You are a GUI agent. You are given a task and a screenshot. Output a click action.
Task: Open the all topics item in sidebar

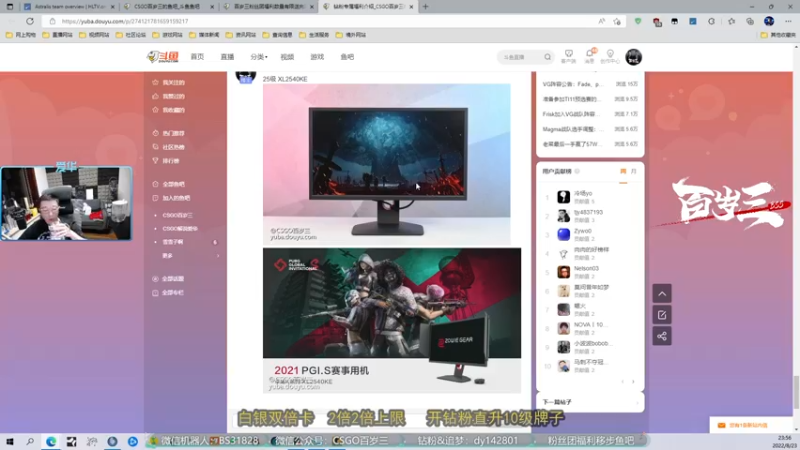click(x=169, y=279)
